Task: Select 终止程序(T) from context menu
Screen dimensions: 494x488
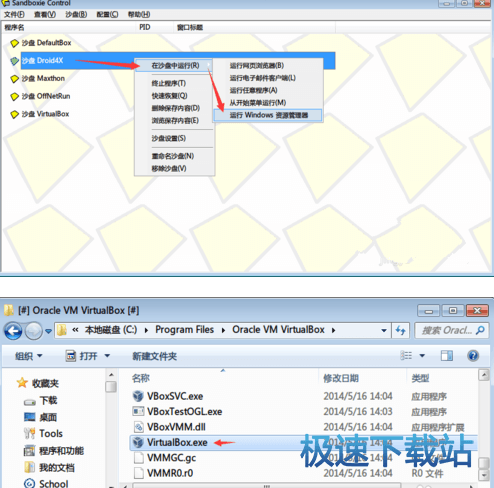Action: (175, 83)
